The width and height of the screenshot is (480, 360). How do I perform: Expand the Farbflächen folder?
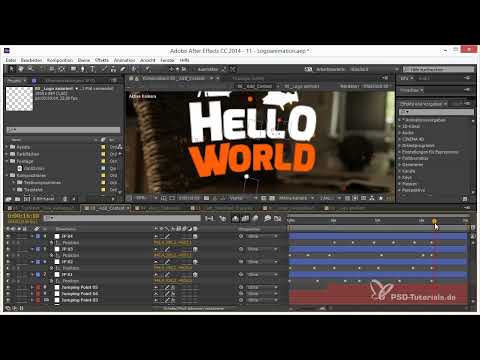point(7,154)
